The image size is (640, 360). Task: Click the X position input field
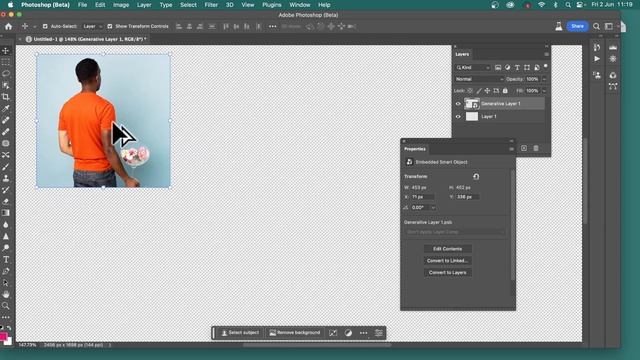(x=422, y=197)
